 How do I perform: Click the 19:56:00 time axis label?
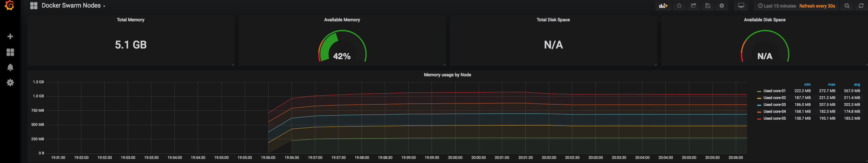tap(268, 157)
